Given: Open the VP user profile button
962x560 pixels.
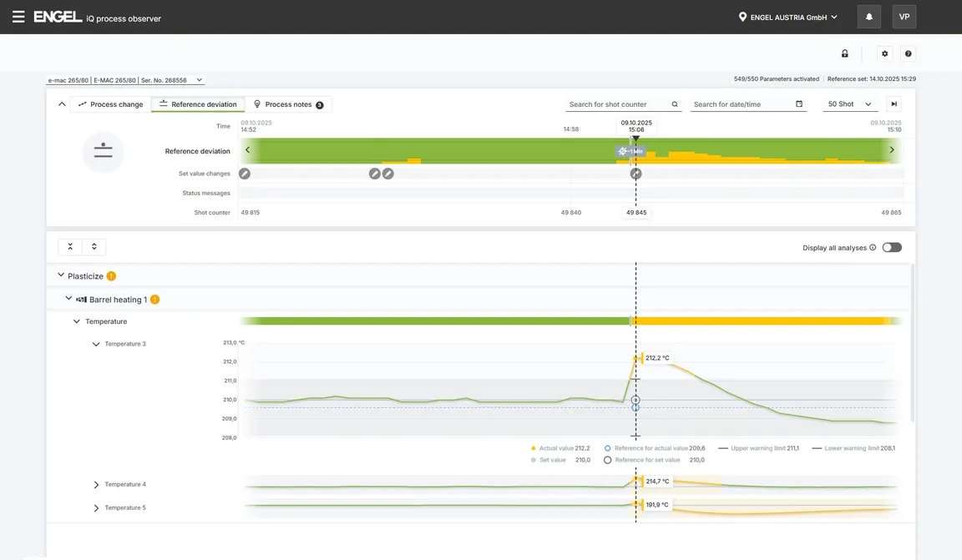Looking at the screenshot, I should [x=904, y=17].
